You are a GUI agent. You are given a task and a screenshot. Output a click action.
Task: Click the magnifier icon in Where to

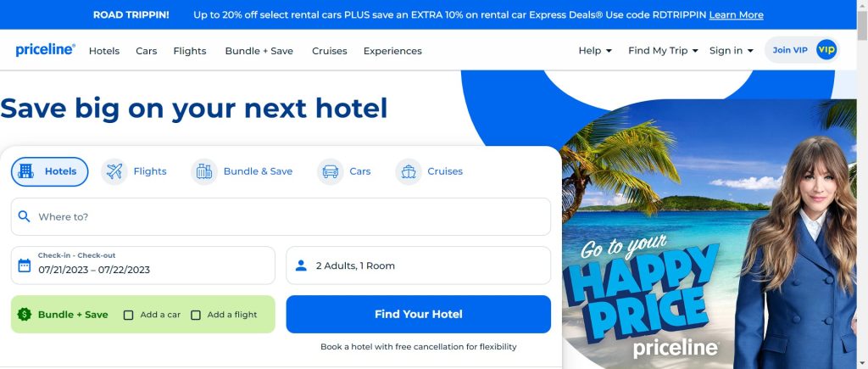tap(24, 216)
